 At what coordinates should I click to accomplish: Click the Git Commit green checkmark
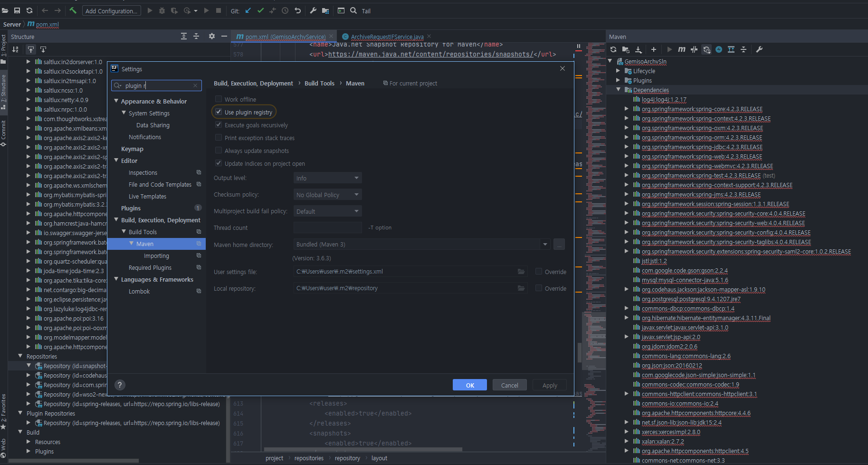[x=260, y=10]
